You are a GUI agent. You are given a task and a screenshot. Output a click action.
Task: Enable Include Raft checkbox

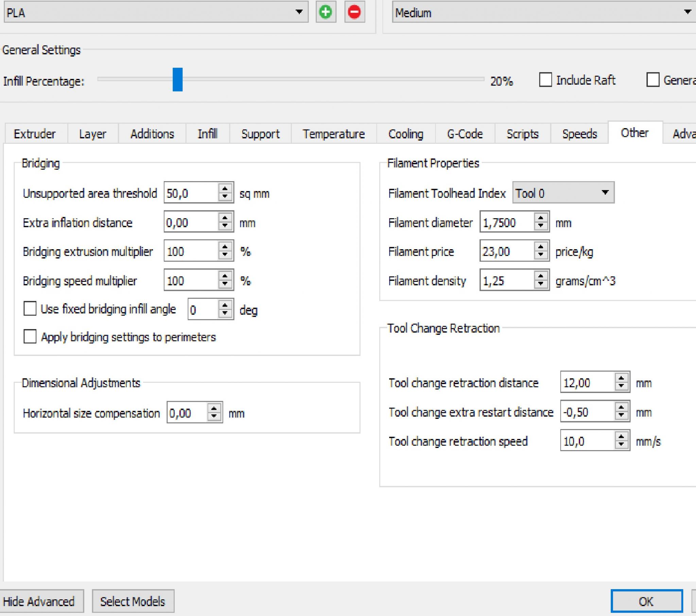[545, 80]
